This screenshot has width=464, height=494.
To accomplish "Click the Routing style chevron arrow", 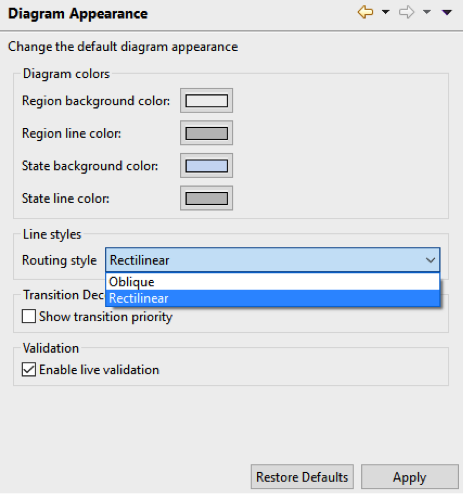I will tap(431, 260).
